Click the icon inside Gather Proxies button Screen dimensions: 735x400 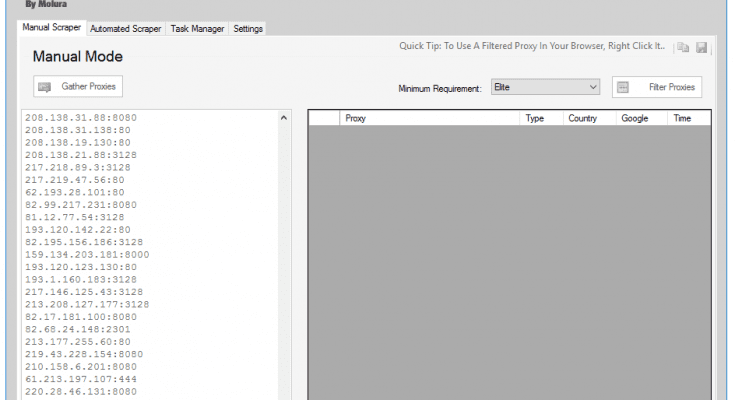pos(45,87)
